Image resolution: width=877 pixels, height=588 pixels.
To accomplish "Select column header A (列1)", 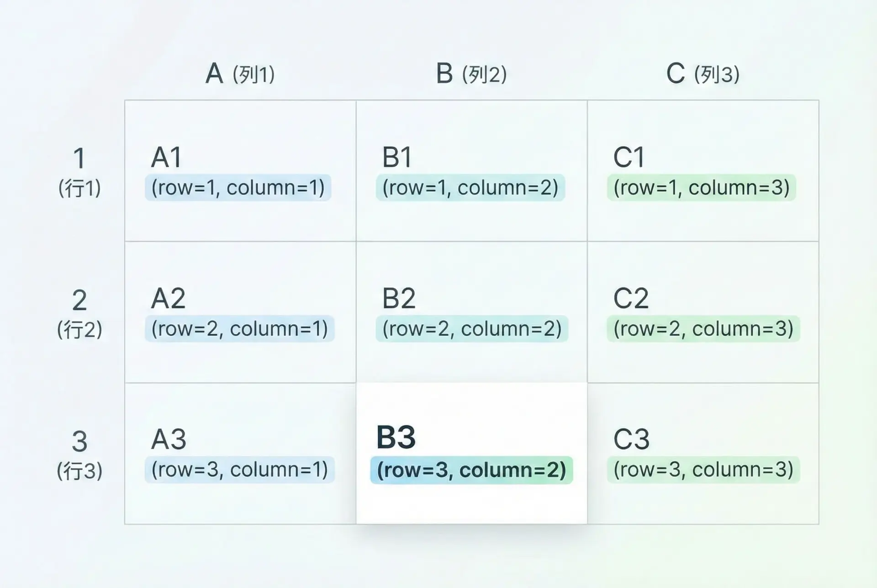I will click(240, 74).
